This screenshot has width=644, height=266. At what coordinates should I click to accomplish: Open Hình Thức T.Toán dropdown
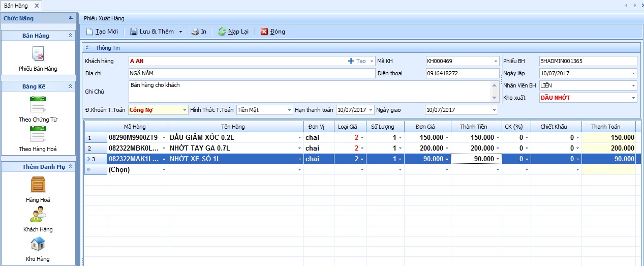point(289,110)
